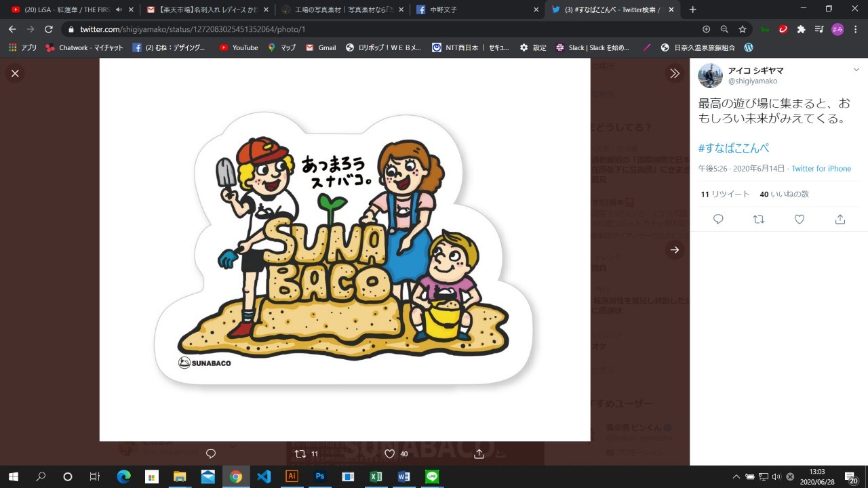The height and width of the screenshot is (488, 868).
Task: Click the sidebar reply bubble icon
Action: [718, 219]
